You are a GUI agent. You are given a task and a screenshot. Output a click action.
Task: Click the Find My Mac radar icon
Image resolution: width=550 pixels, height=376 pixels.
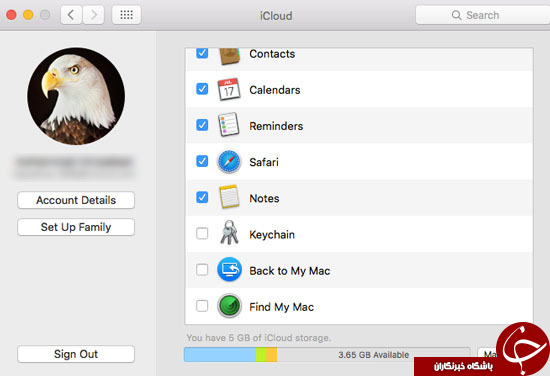coord(229,306)
